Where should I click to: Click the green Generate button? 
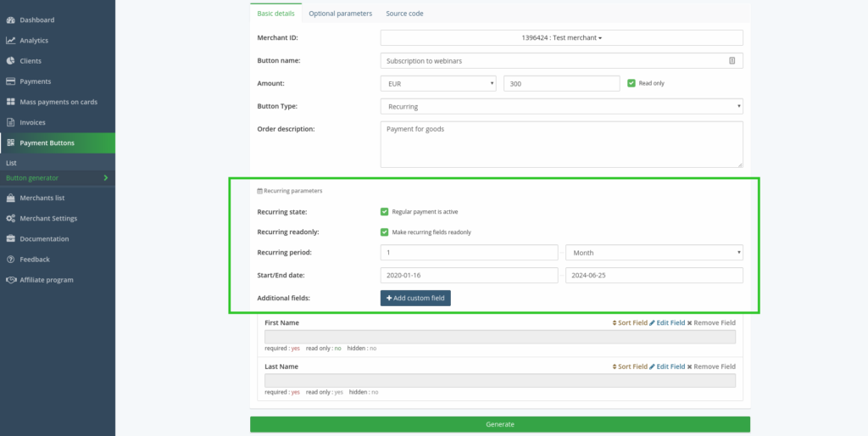pyautogui.click(x=500, y=424)
